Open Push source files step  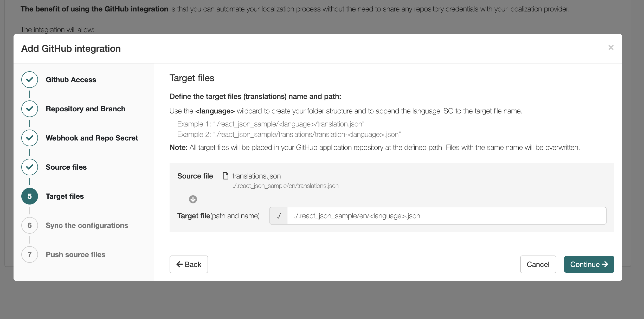[x=75, y=254]
